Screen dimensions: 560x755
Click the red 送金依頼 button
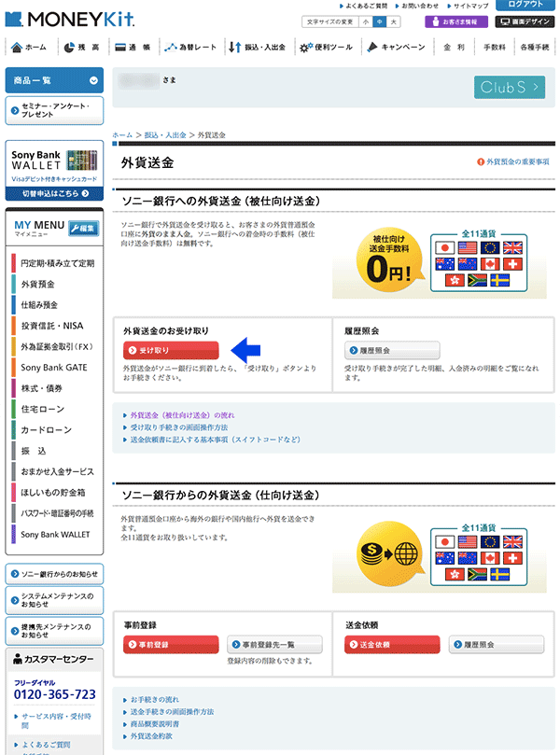coord(392,644)
